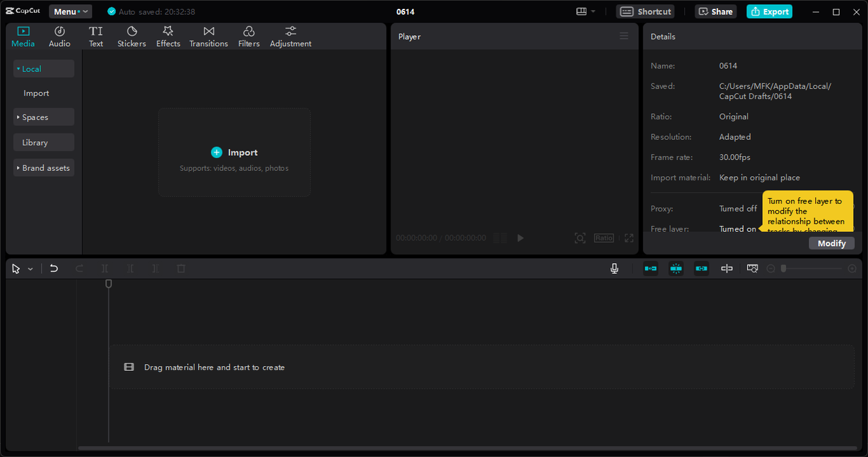Click the Modify button in Details
868x457 pixels.
click(x=831, y=243)
